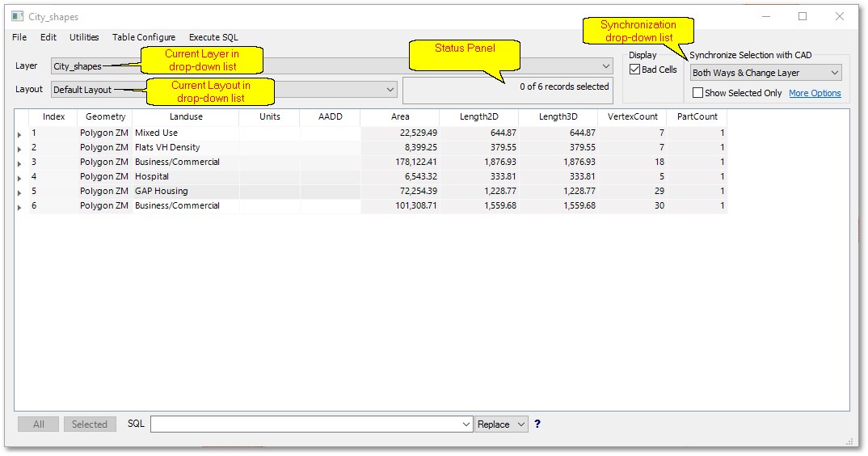Click the Length2D column header
The image size is (868, 456).
pos(478,116)
